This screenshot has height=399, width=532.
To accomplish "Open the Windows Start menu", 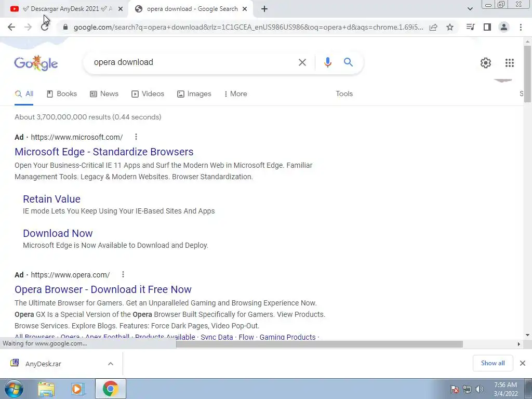I will coord(14,389).
